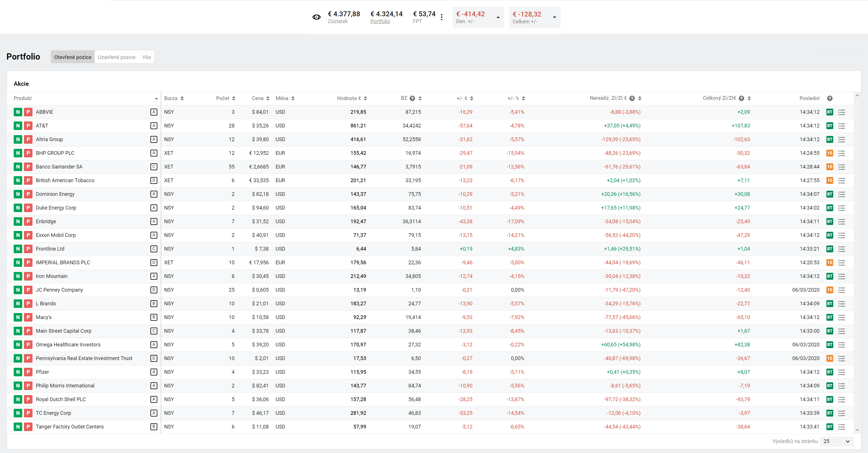Open row details menu for Dominion Energy
The width and height of the screenshot is (868, 453).
click(x=842, y=194)
